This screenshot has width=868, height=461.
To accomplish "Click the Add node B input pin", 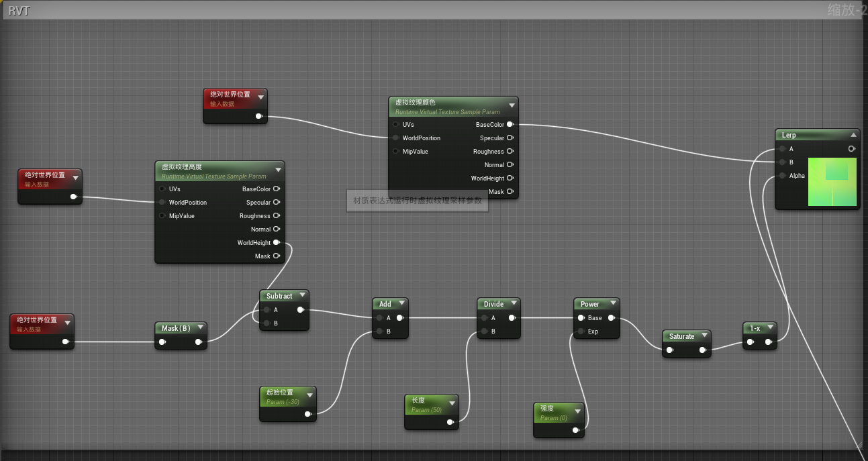I will 380,331.
